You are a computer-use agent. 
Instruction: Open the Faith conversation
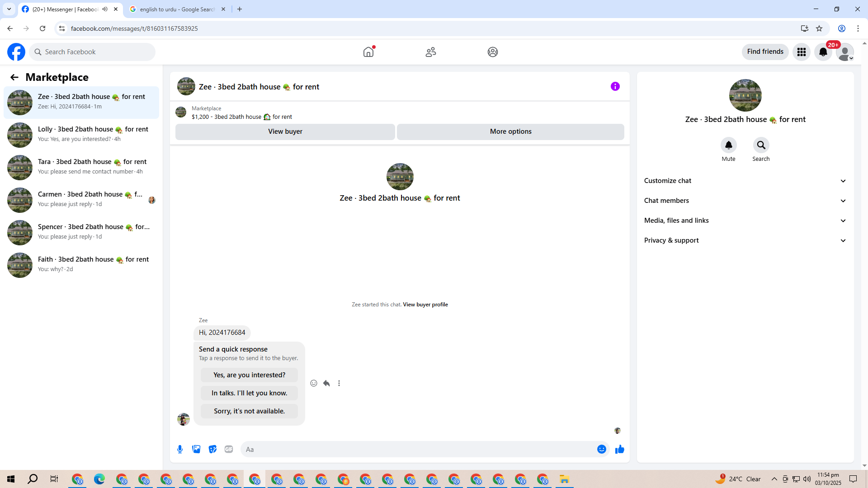81,265
